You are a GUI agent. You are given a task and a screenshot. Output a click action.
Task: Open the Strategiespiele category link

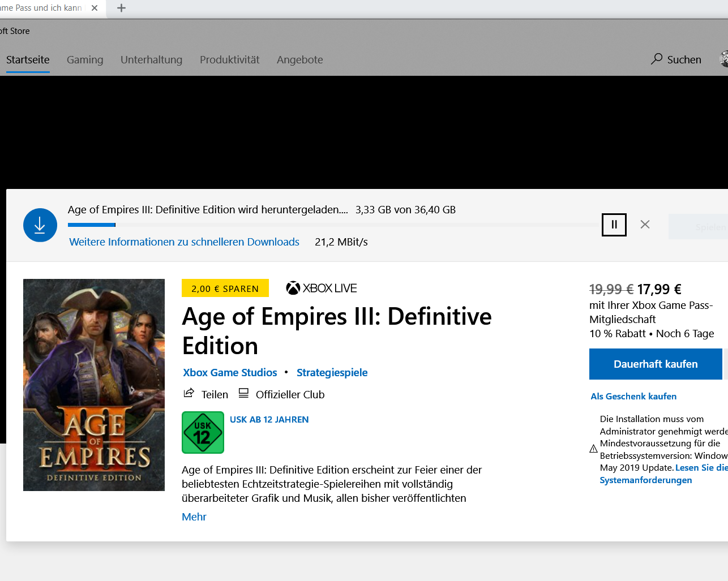coord(332,372)
